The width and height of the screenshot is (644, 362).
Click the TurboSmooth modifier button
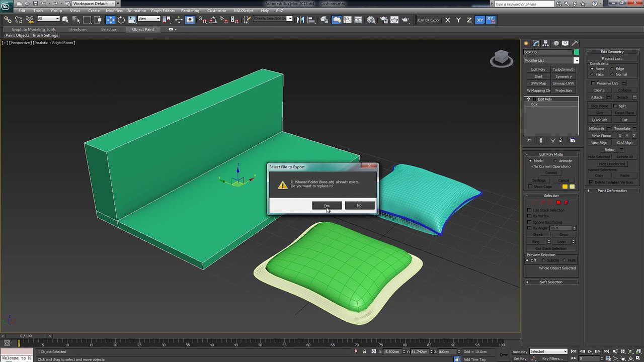pos(563,69)
